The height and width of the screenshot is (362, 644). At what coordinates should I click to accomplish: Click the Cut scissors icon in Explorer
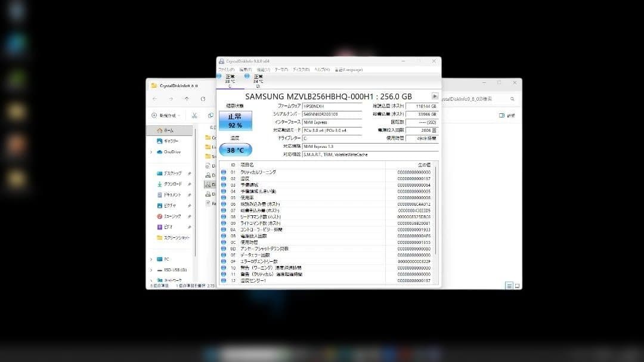pos(194,116)
